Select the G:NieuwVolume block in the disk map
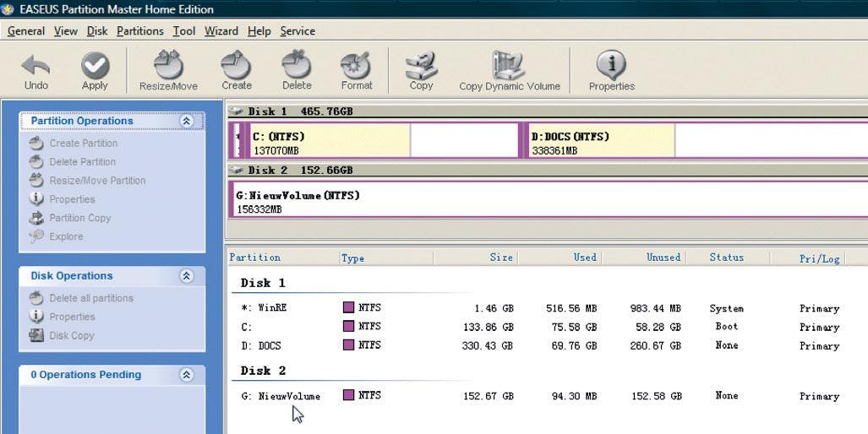The image size is (868, 434). 549,199
